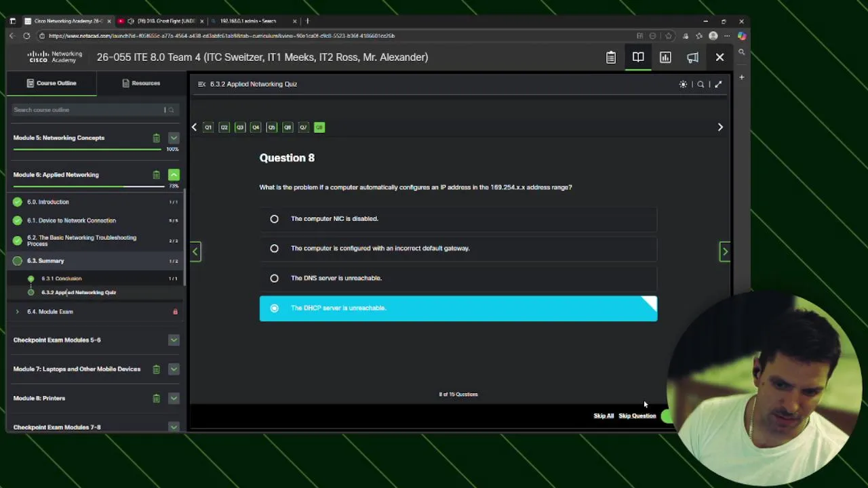The width and height of the screenshot is (868, 488).
Task: Expand quiz to fullscreen with arrows icon
Action: pyautogui.click(x=718, y=84)
